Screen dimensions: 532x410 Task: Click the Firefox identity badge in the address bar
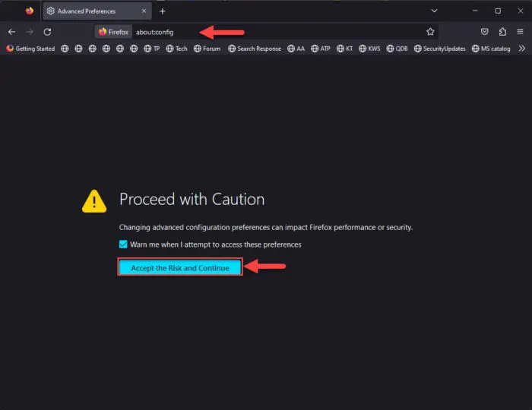pos(113,32)
